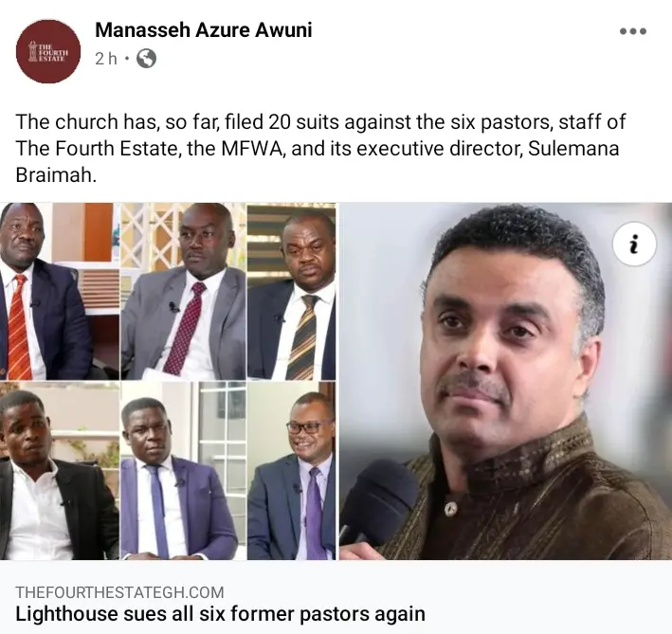This screenshot has height=634, width=672.
Task: Click the "2 h" post timestamp
Action: coord(105,59)
